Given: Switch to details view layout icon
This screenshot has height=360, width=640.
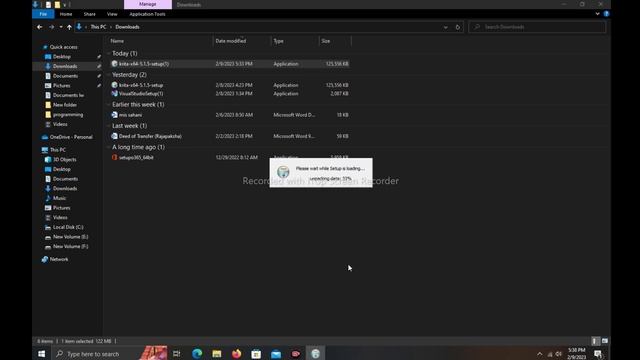Looking at the screenshot, I should (x=595, y=341).
